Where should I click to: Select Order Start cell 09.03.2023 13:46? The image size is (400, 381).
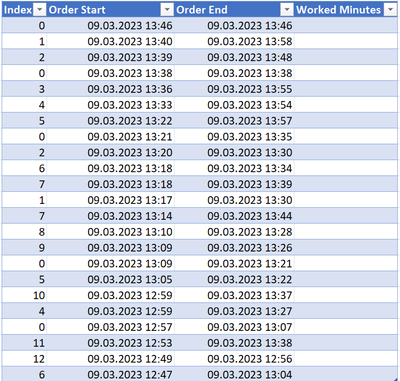coord(110,25)
